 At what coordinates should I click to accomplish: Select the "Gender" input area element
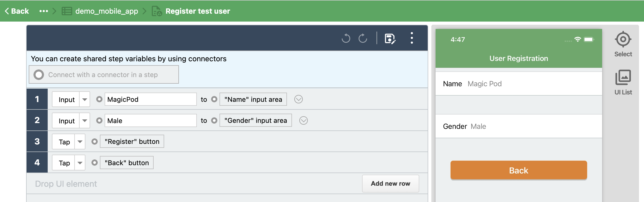[256, 120]
